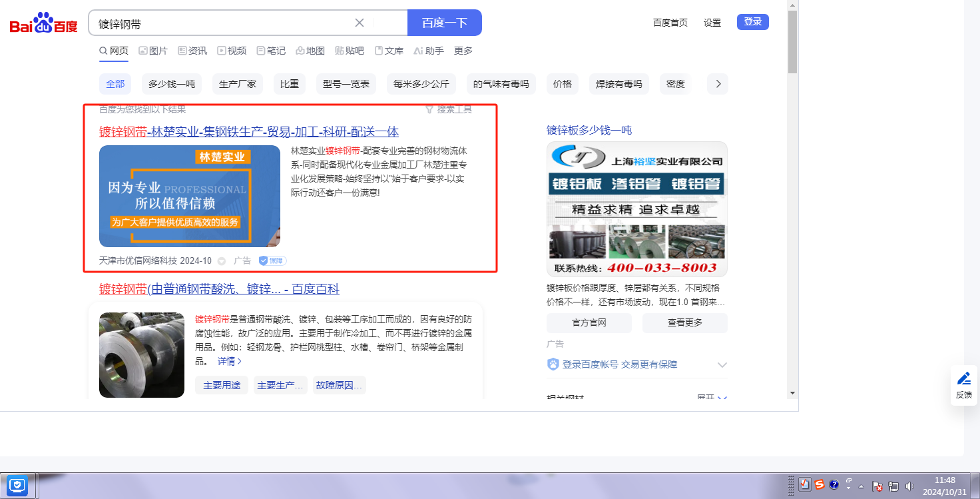Click the volume speaker tray icon

(909, 486)
